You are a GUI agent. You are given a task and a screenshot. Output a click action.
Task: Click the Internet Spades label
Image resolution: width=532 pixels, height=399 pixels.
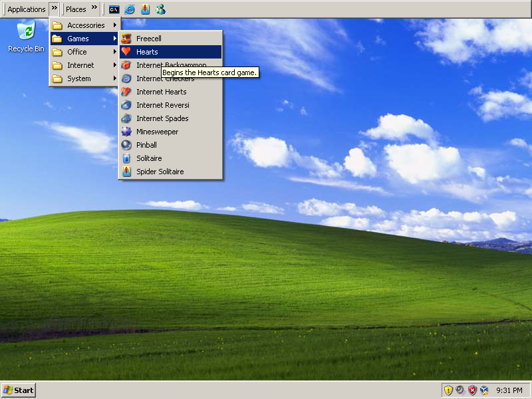tap(162, 118)
